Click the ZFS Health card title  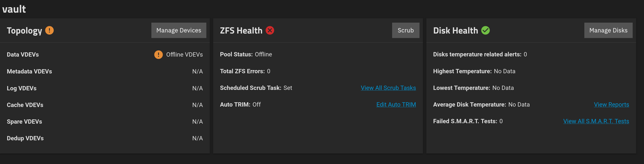241,31
